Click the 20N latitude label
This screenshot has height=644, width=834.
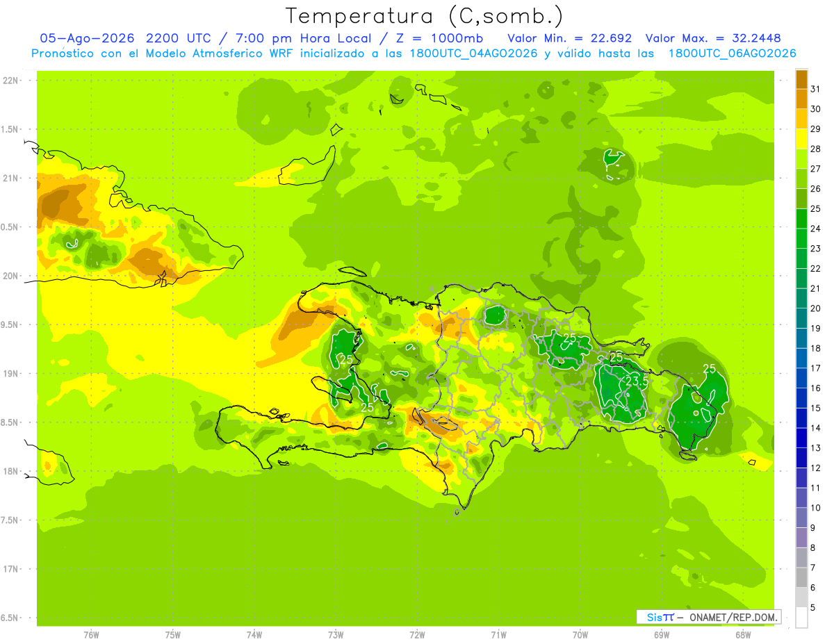[10, 276]
